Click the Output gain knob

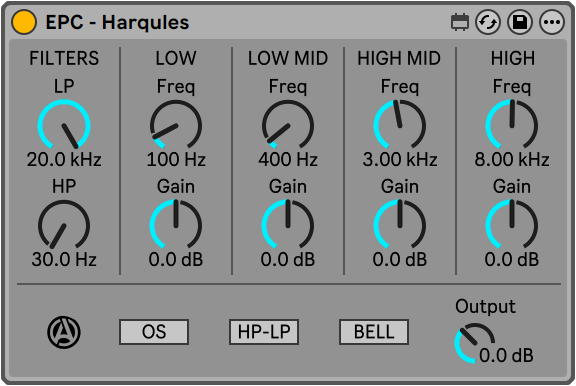click(474, 343)
